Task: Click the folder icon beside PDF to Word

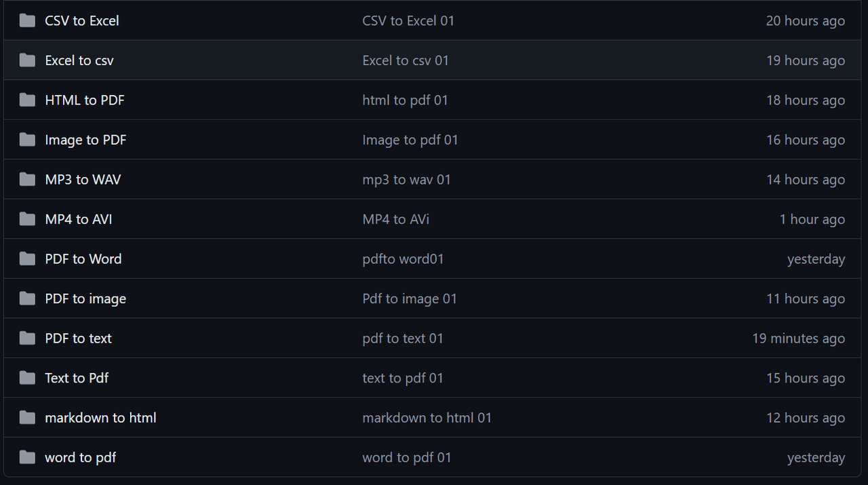Action: [x=27, y=259]
